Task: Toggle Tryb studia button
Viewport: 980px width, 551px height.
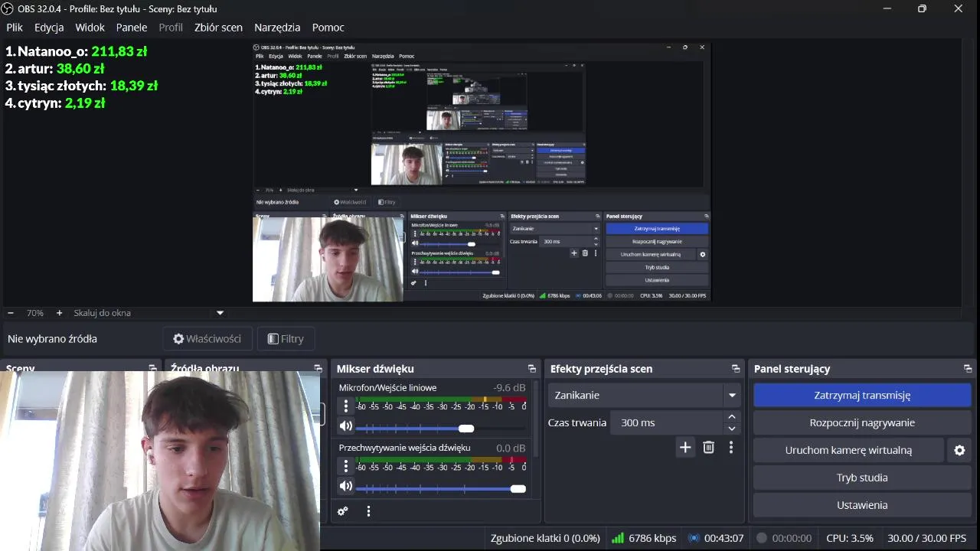Action: 862,478
